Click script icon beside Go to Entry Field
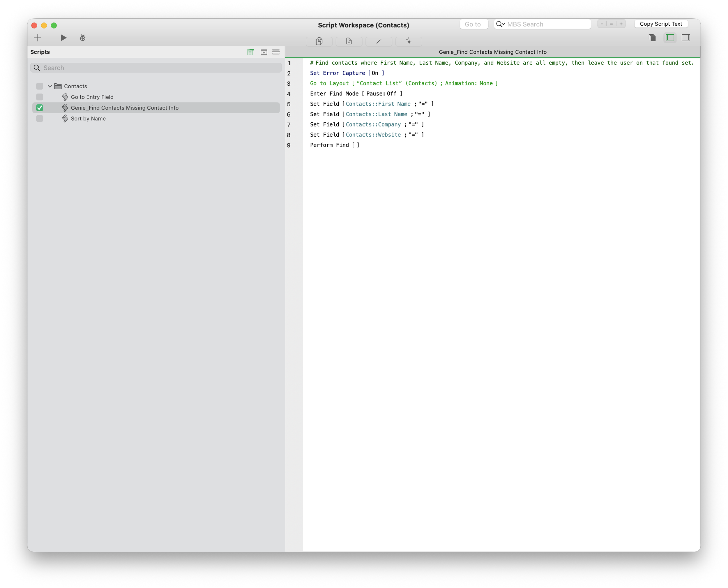 click(x=65, y=97)
